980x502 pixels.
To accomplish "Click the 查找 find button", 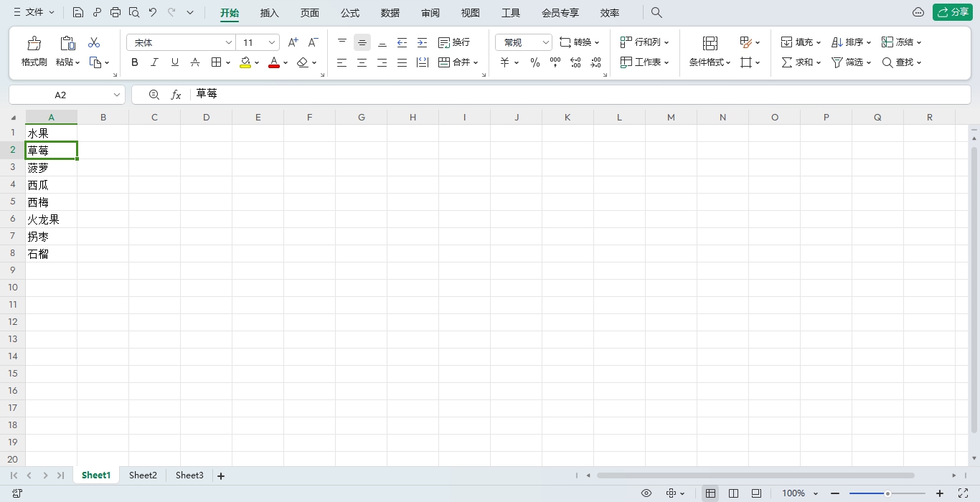I will (902, 62).
